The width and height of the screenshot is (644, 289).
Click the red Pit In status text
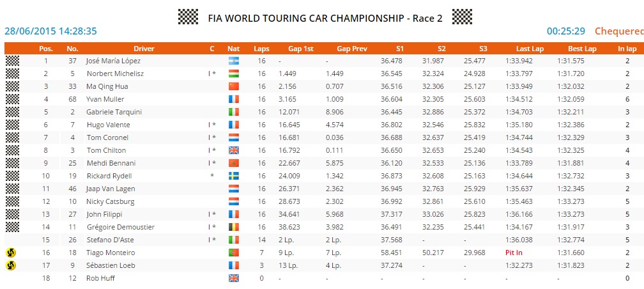(515, 253)
